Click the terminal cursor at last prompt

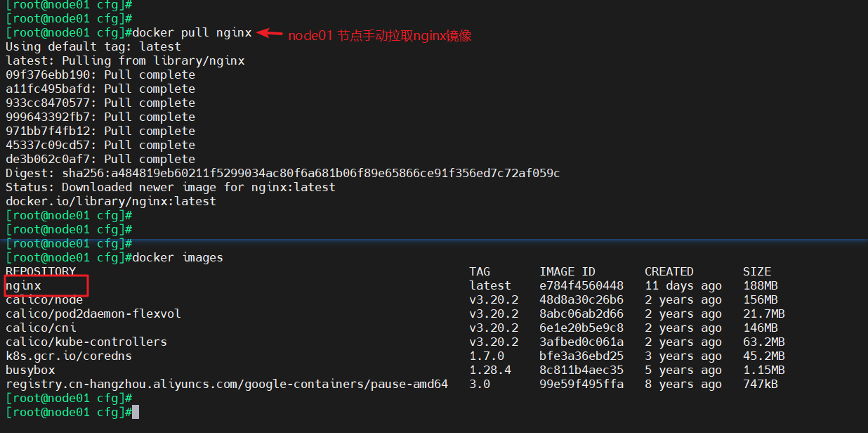(136, 412)
